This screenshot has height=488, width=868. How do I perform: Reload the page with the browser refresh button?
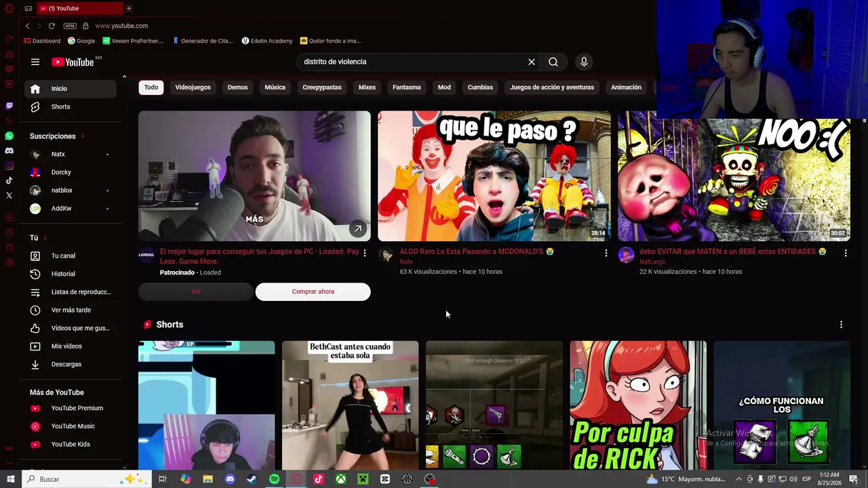pyautogui.click(x=52, y=26)
